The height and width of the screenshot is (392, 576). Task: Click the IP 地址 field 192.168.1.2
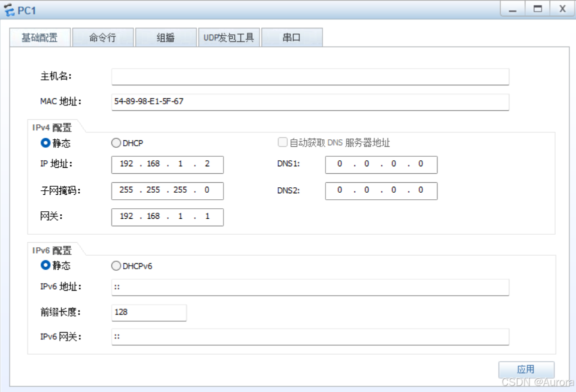click(167, 164)
